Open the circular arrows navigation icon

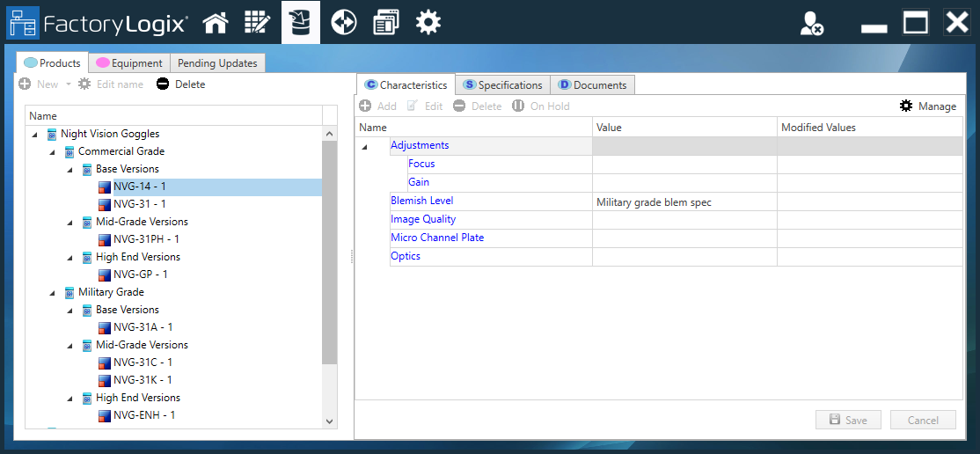[344, 23]
